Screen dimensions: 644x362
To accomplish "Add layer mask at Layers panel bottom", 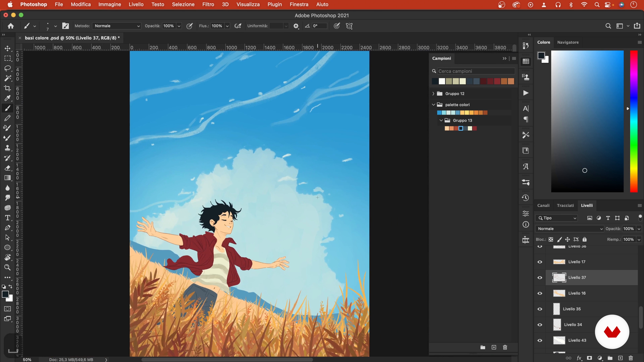I will point(589,358).
